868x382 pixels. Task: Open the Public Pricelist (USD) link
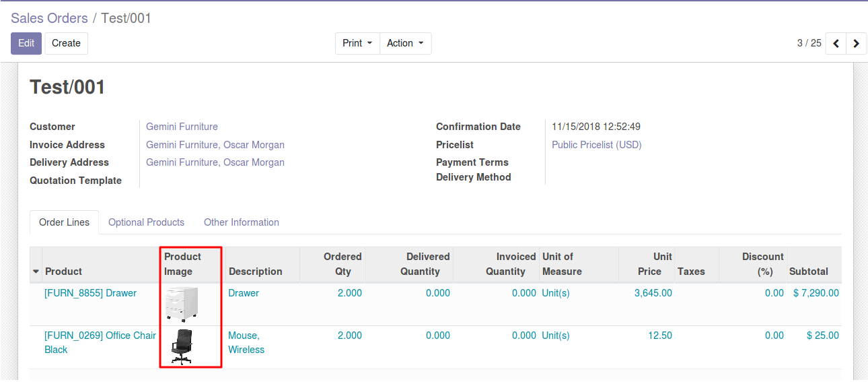(596, 145)
